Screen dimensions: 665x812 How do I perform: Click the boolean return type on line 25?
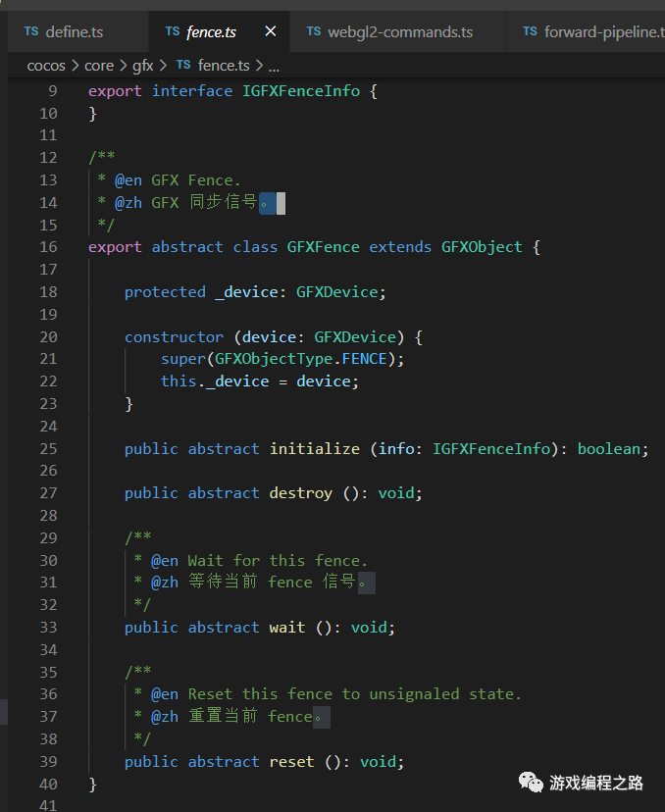coord(609,448)
